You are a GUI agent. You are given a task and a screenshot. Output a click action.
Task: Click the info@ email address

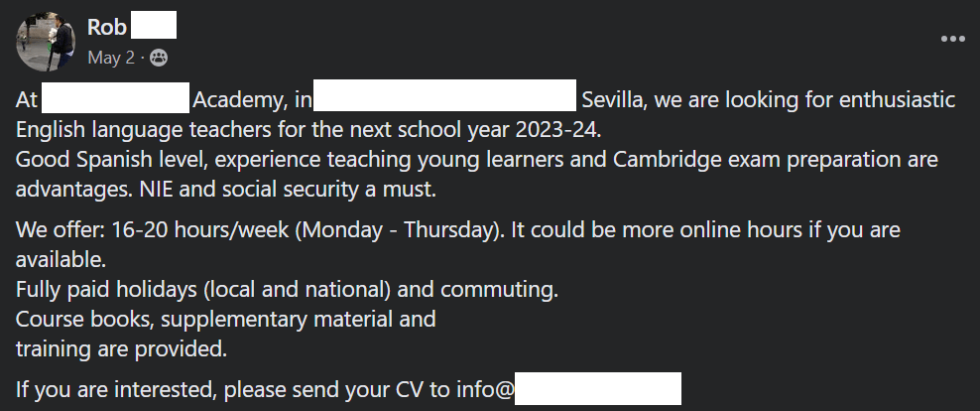coord(485,389)
